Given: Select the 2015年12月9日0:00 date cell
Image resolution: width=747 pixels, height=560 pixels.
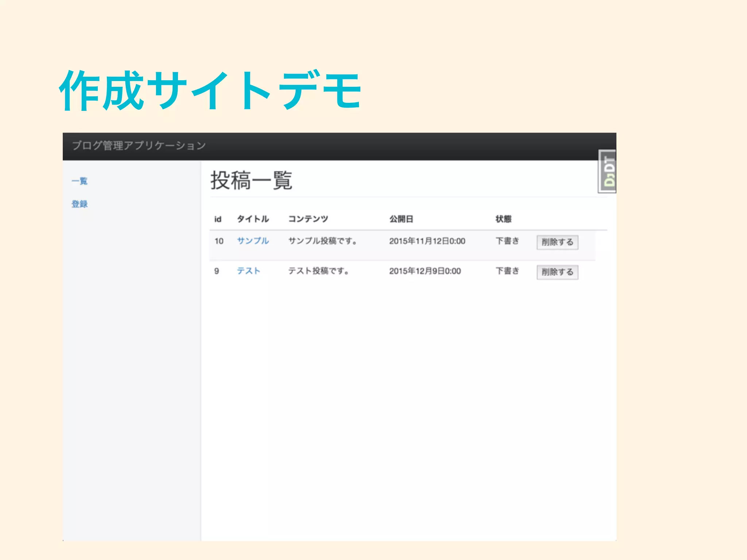Looking at the screenshot, I should coord(425,271).
